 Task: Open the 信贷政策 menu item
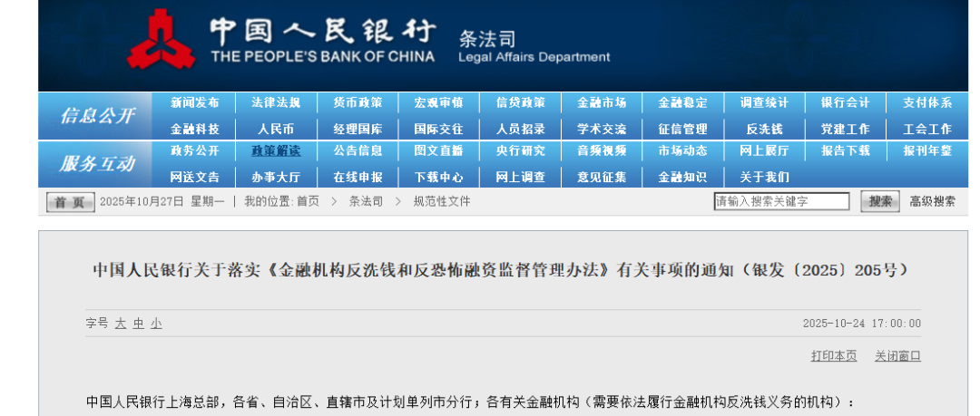(x=521, y=103)
